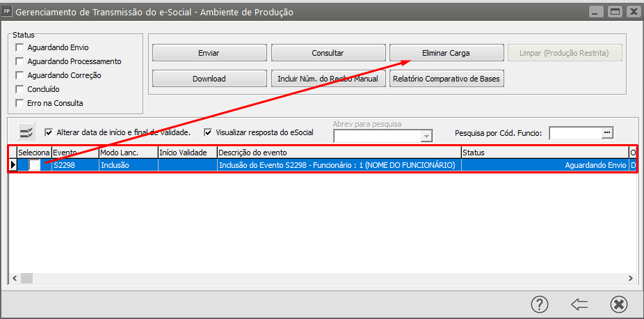Click into Pesquisa por Cód. Funcio field
Viewport: 644px width, 319px height.
point(576,133)
